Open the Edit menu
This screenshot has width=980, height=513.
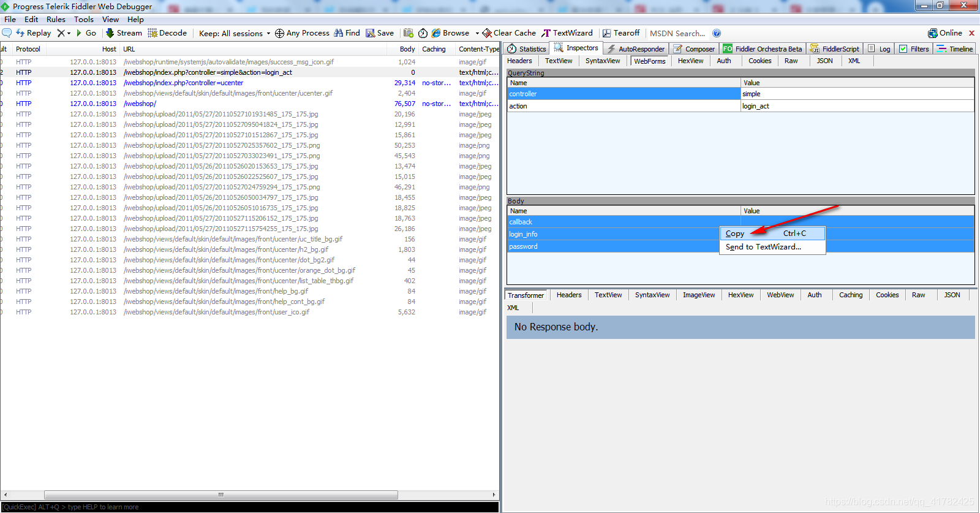(31, 20)
